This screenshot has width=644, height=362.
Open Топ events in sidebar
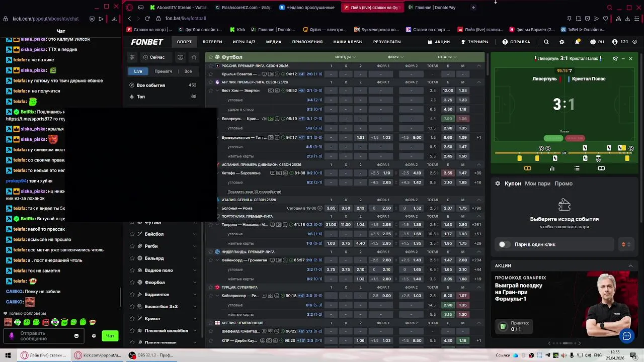click(163, 97)
